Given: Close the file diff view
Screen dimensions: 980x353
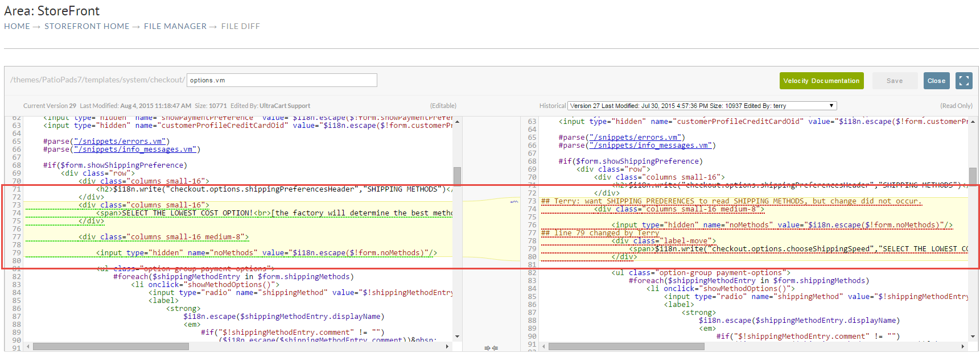Looking at the screenshot, I should (x=936, y=81).
